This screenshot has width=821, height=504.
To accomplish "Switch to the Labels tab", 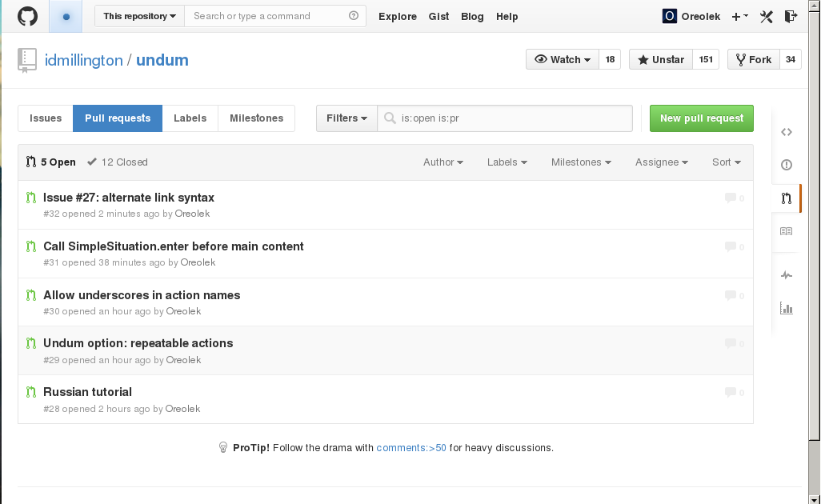I will coord(190,118).
